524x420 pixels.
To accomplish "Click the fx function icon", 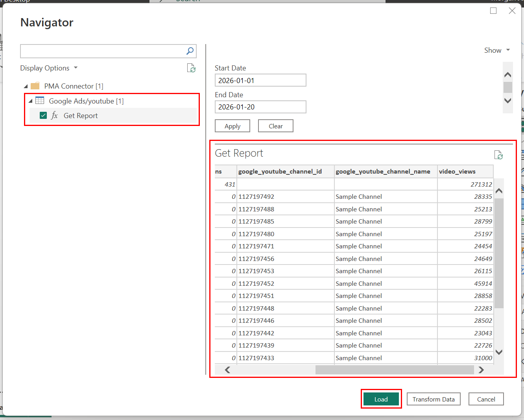I will (55, 115).
